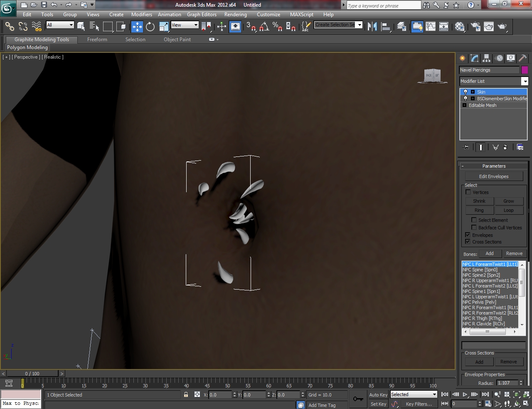Click the Bind to Space Warp tool
532x409 pixels.
click(x=37, y=27)
